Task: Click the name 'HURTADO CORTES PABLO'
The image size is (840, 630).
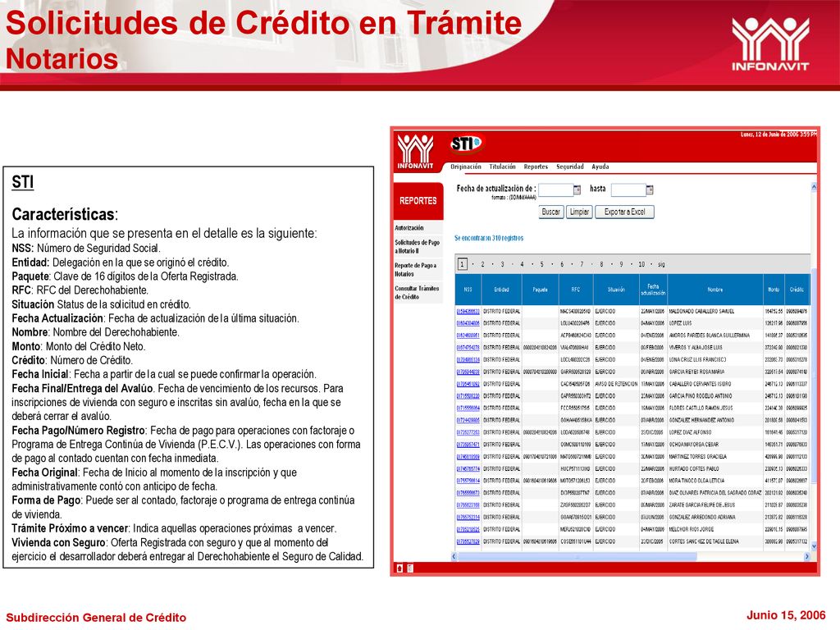Action: [694, 468]
